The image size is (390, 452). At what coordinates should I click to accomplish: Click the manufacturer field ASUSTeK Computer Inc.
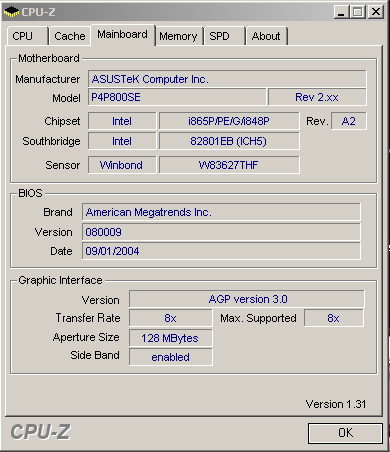tap(227, 79)
